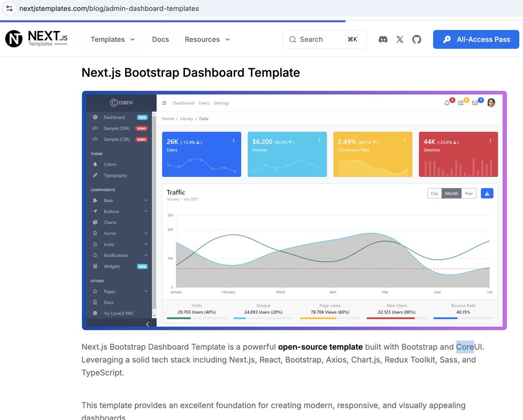Click the calculator icon next to Widgets

coord(95,266)
